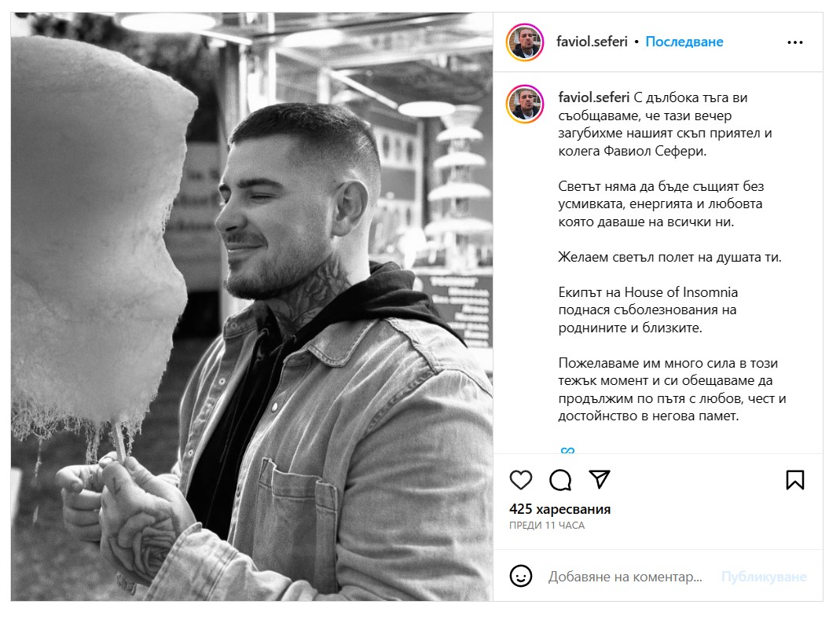Open profile picture beside caption
Image resolution: width=840 pixels, height=623 pixels.
click(525, 104)
